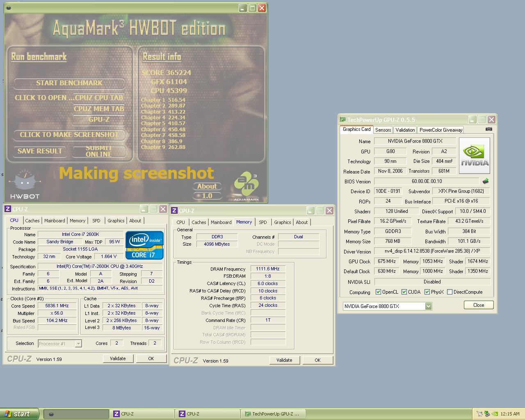Click CLICK TO MAKE SCREENSHOT button
The image size is (525, 420).
coord(69,135)
